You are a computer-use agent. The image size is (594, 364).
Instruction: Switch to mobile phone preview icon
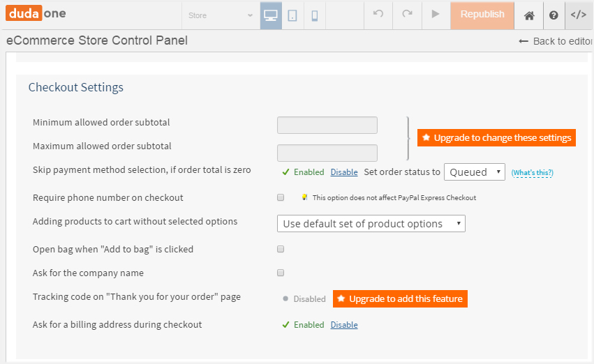click(x=314, y=15)
